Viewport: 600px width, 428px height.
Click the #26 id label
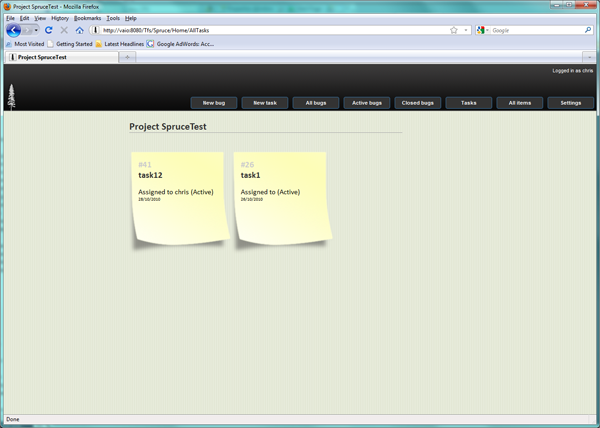point(247,164)
